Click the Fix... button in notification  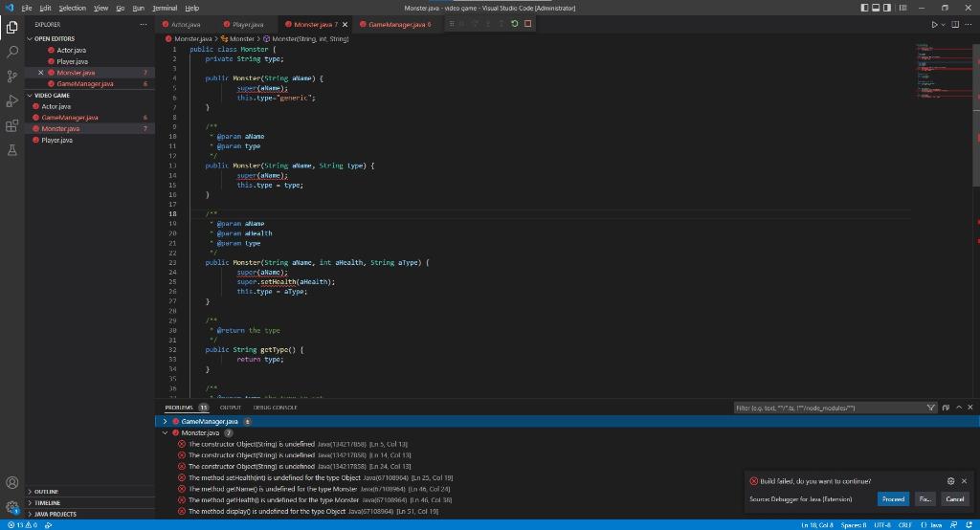pyautogui.click(x=925, y=499)
